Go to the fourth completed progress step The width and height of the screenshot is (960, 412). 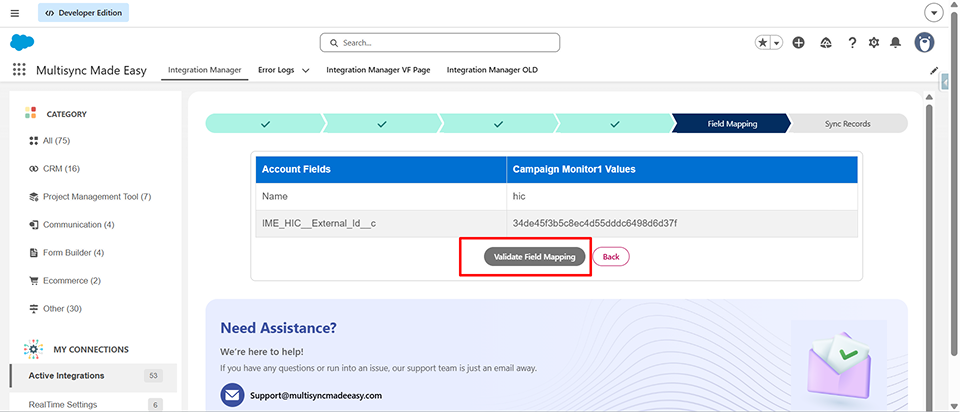pyautogui.click(x=615, y=124)
